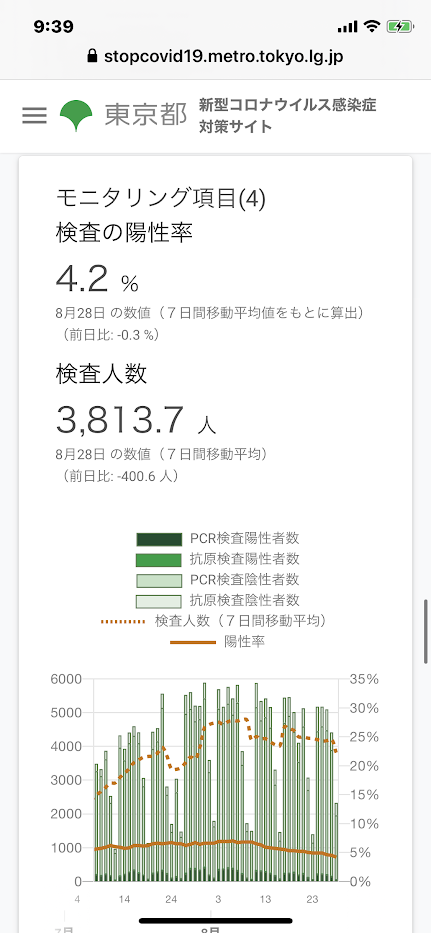This screenshot has width=431, height=933.
Task: Tap the battery status icon
Action: pyautogui.click(x=397, y=27)
